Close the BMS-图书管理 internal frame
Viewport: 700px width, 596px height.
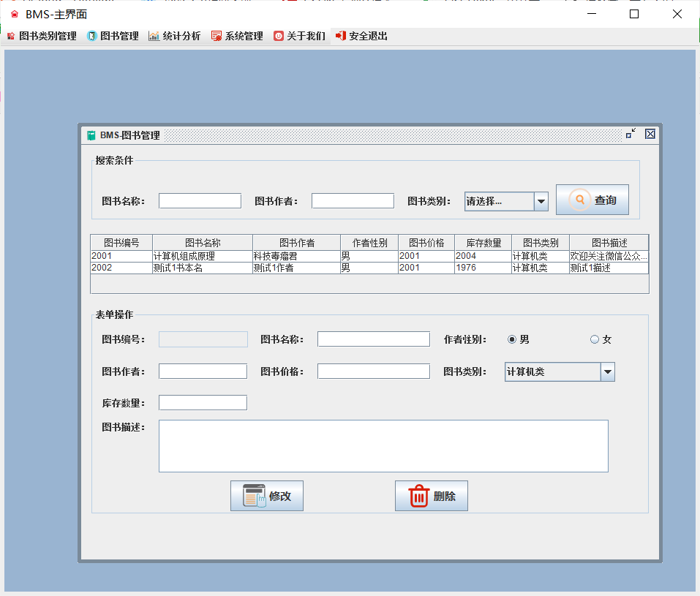(x=650, y=134)
